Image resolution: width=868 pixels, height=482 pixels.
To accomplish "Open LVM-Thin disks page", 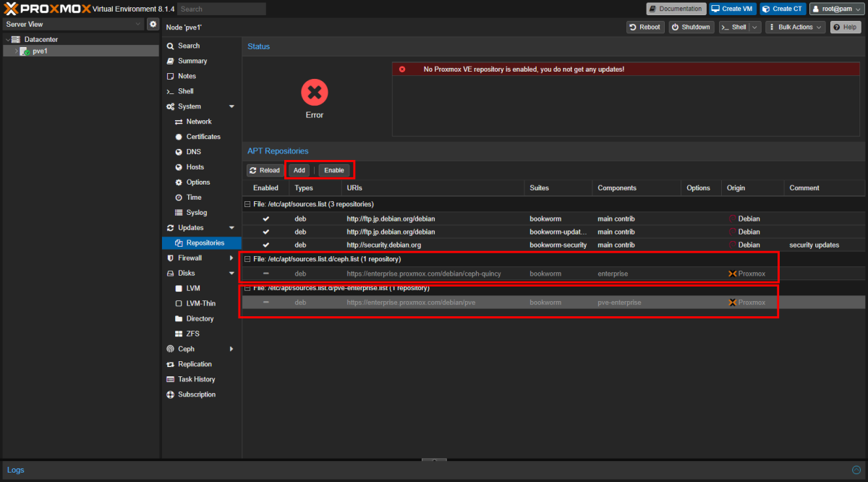I will click(201, 303).
